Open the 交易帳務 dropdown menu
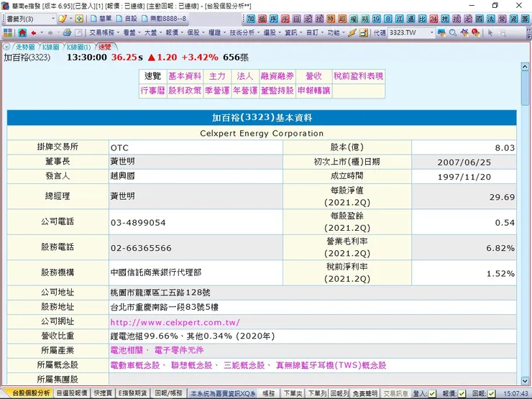Screen dimensions: 532x399 click(104, 33)
